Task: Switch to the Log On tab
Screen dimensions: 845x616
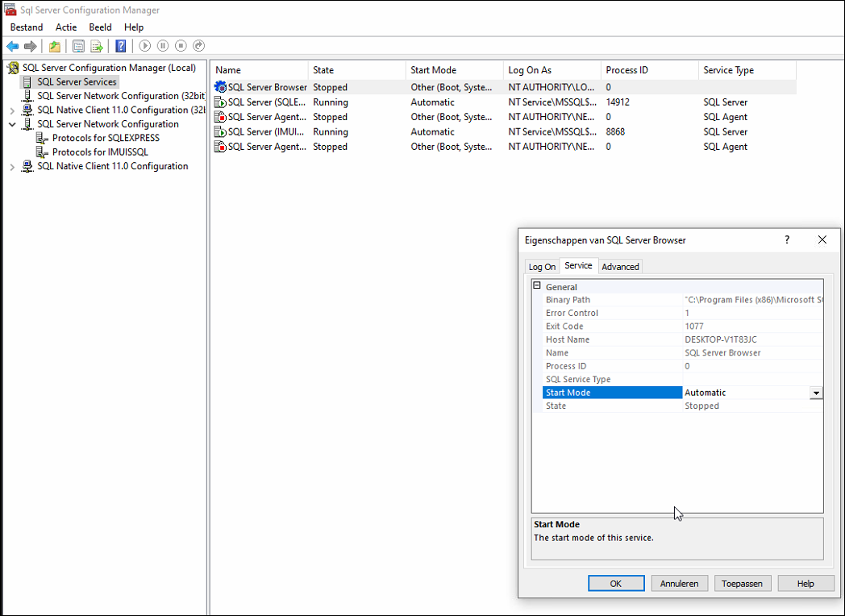Action: coord(541,266)
